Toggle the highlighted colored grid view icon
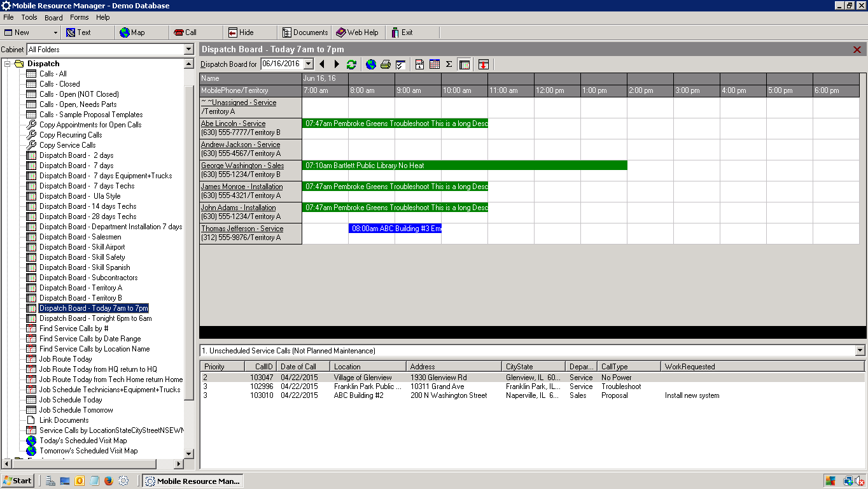Screen dimensions: 868x489 (465, 64)
